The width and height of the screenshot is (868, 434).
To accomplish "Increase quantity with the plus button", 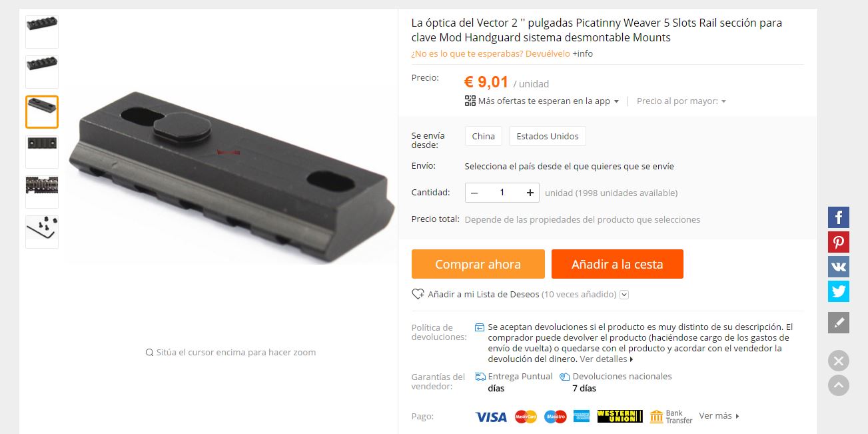I will (530, 193).
